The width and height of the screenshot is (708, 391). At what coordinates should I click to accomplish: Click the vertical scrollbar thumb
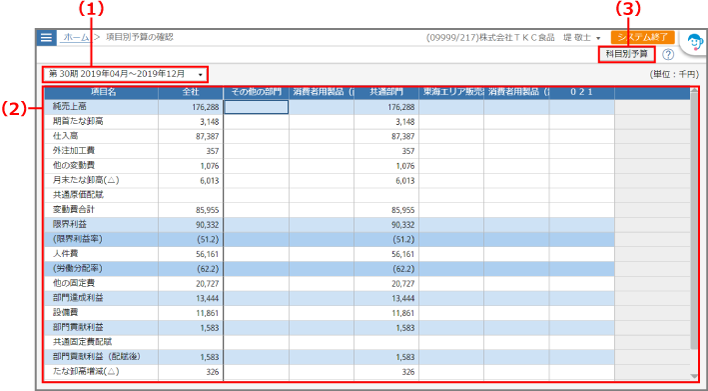pos(694,221)
